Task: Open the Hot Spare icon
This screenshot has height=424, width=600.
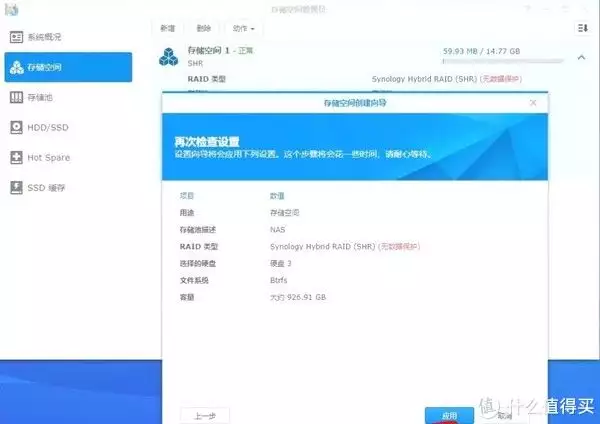Action: tap(16, 157)
